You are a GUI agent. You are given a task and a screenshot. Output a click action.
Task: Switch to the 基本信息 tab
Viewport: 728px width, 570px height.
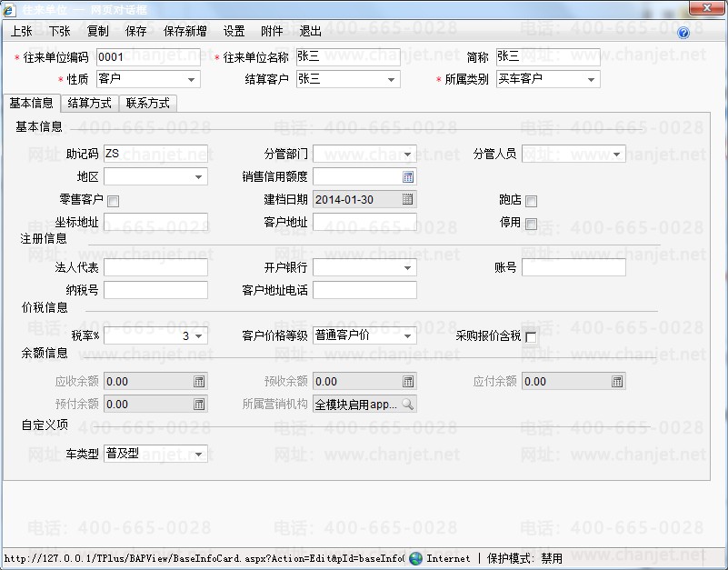tap(32, 103)
